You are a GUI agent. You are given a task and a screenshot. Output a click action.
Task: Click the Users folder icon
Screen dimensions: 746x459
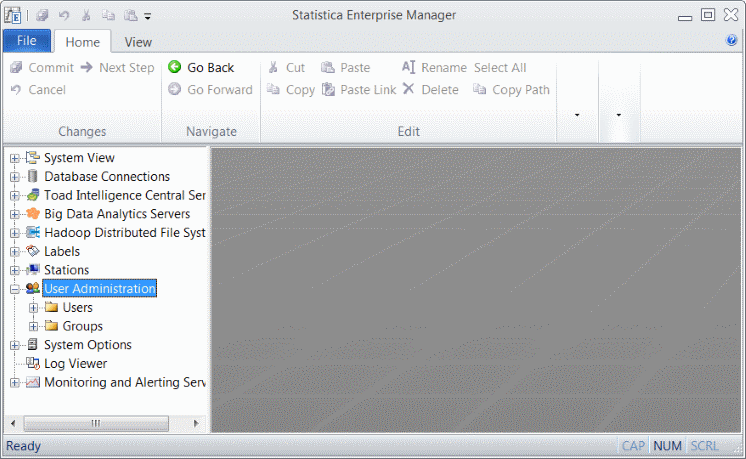point(51,307)
